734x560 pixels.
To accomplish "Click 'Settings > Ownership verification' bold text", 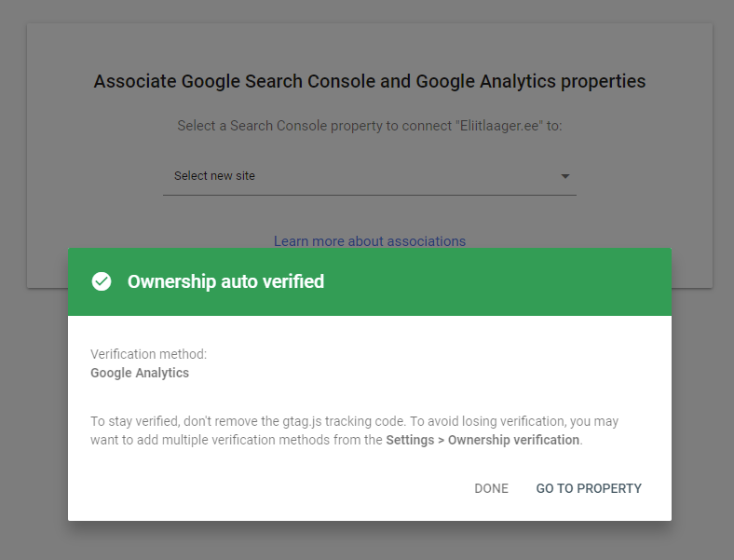I will tap(483, 440).
